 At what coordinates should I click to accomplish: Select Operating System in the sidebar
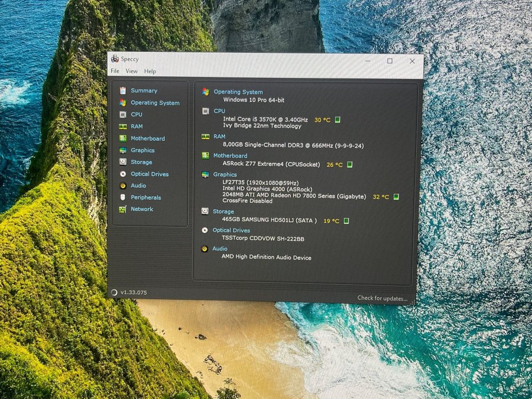point(155,103)
